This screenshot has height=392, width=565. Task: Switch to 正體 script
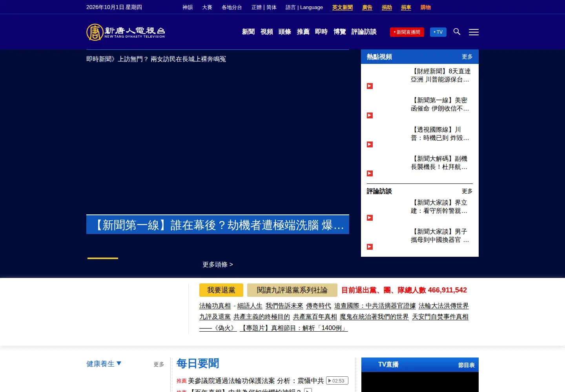click(x=257, y=7)
